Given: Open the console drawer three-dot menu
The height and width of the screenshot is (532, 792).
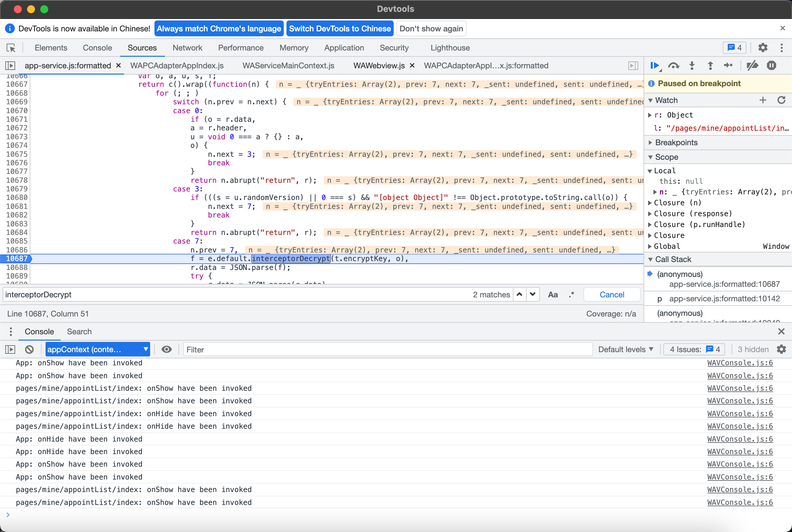Looking at the screenshot, I should tap(11, 331).
